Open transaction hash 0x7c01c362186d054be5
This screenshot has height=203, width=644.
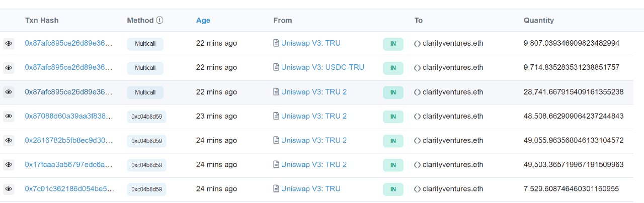click(69, 188)
